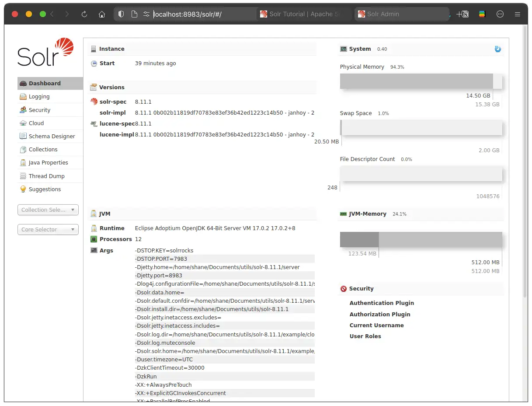Click the Versions section icon
Viewport: 532px width, 406px height.
pyautogui.click(x=94, y=87)
